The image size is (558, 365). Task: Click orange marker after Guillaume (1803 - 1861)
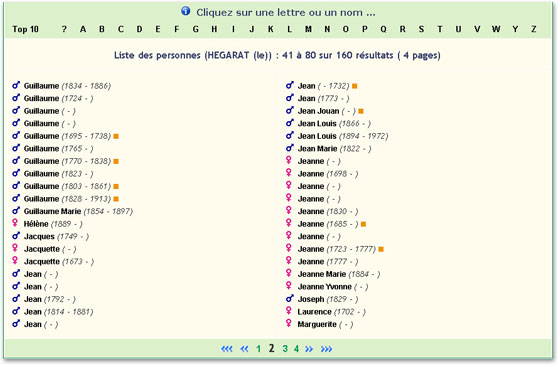click(x=116, y=186)
